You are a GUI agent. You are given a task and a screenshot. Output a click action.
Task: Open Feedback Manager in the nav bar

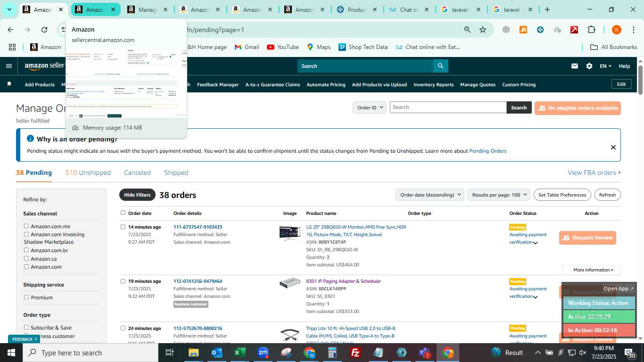pos(218,84)
